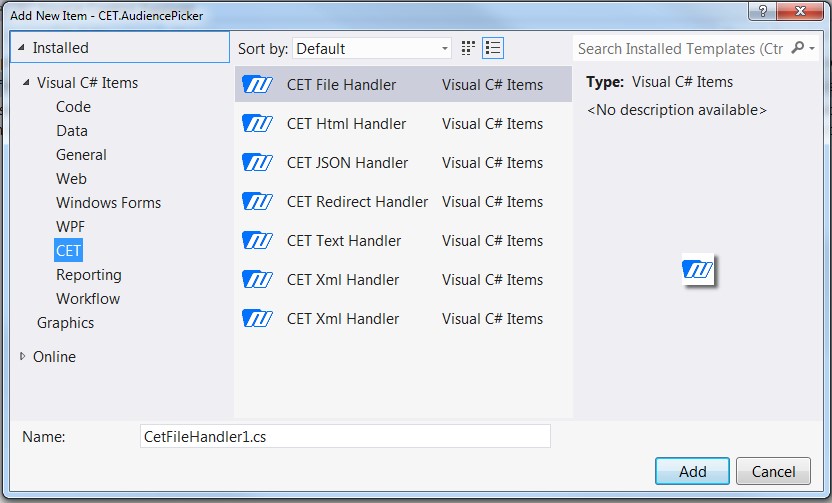Select the General category
Image resolution: width=832 pixels, height=503 pixels.
tap(81, 154)
